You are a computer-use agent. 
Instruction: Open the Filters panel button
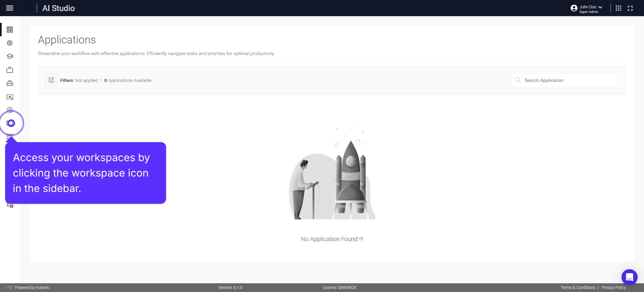[51, 80]
